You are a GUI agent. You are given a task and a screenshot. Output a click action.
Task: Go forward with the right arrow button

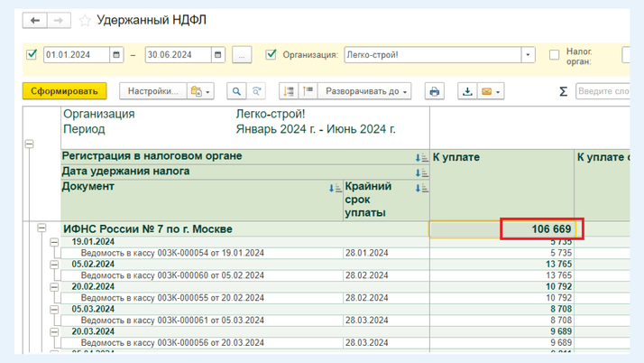tap(59, 20)
